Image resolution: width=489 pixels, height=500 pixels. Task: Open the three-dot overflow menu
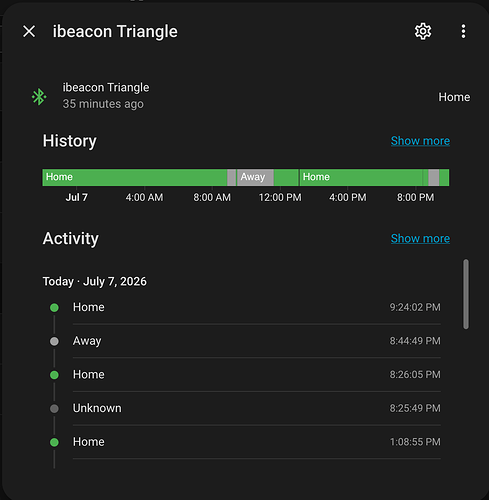coord(463,32)
